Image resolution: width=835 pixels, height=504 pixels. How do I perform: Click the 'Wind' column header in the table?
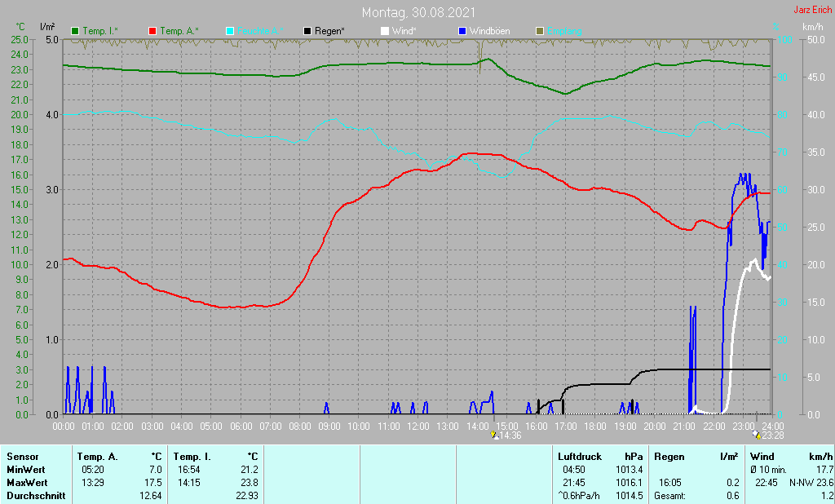[x=762, y=458]
